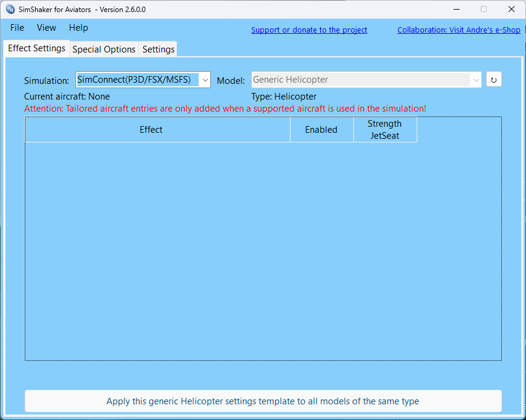Screen dimensions: 526x420
Task: Apply generic Helicopter settings template button
Action: 263,401
